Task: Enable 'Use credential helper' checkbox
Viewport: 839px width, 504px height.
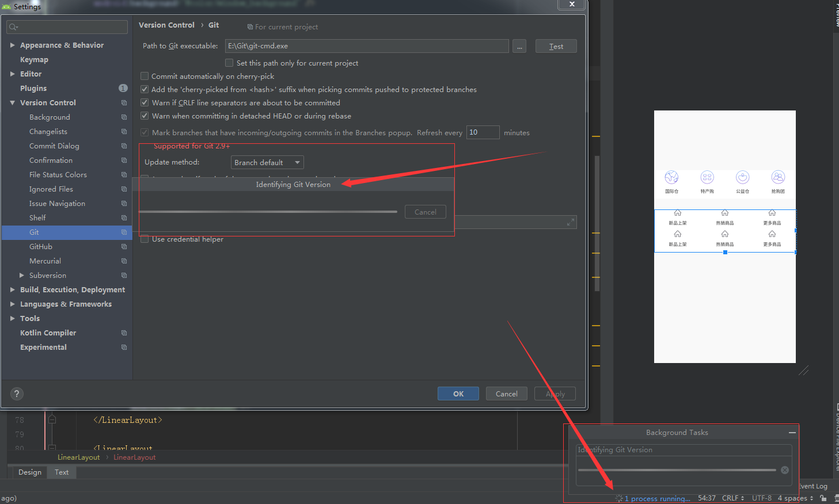Action: [x=145, y=239]
